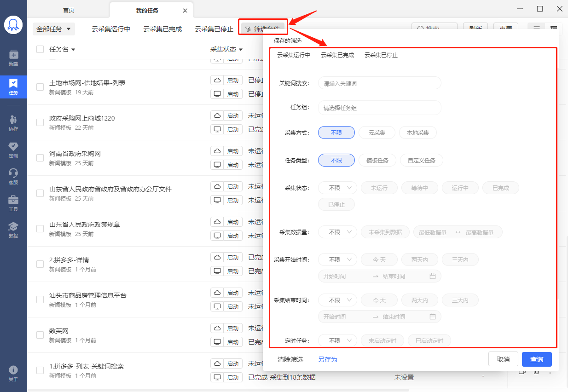This screenshot has height=392, width=568.
Task: Choose saved filter 云采集已完成 in panel
Action: [337, 55]
